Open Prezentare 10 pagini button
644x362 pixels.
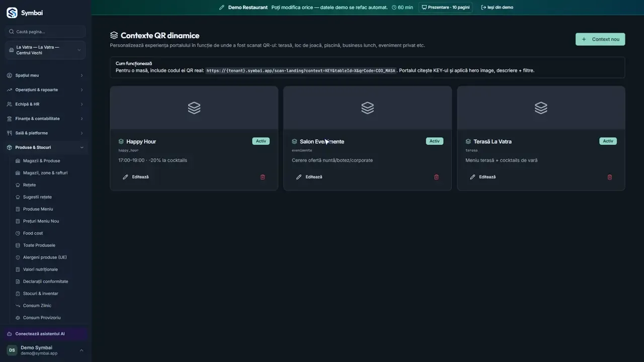445,8
